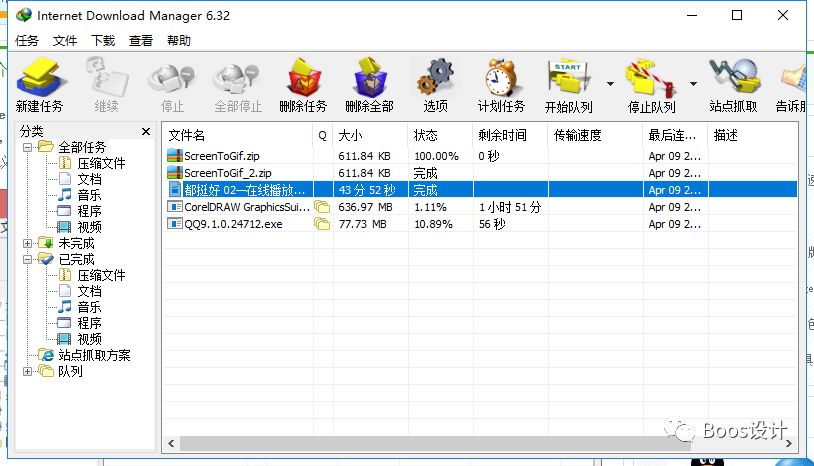Viewport: 814px width, 466px height.
Task: Open the 下载 menu
Action: tap(103, 40)
